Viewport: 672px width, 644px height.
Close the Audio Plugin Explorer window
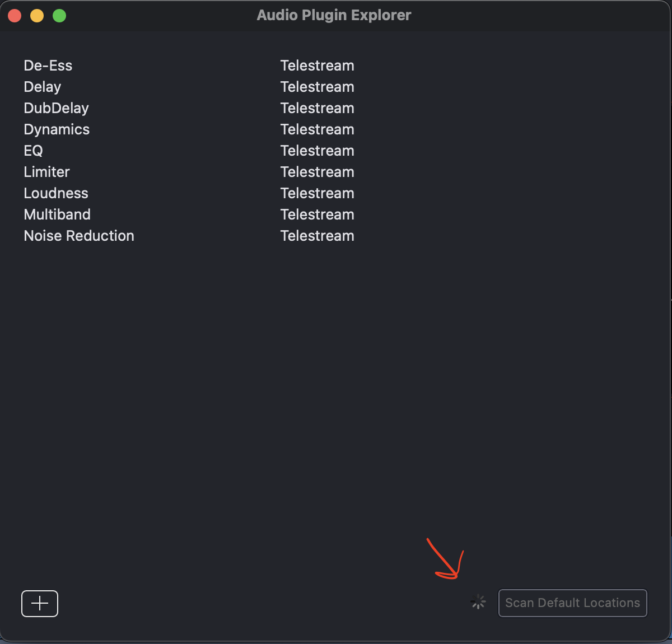tap(15, 16)
